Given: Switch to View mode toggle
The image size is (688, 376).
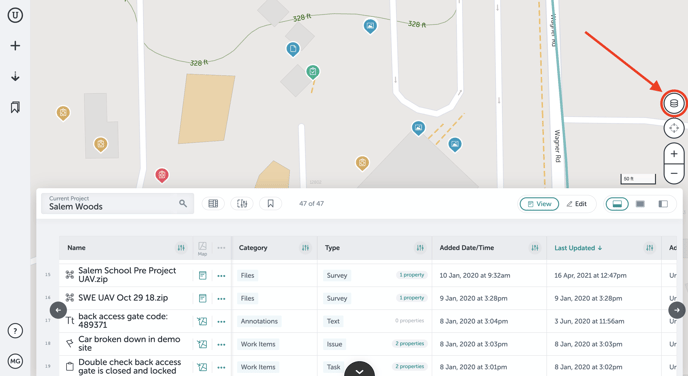Looking at the screenshot, I should [x=539, y=204].
